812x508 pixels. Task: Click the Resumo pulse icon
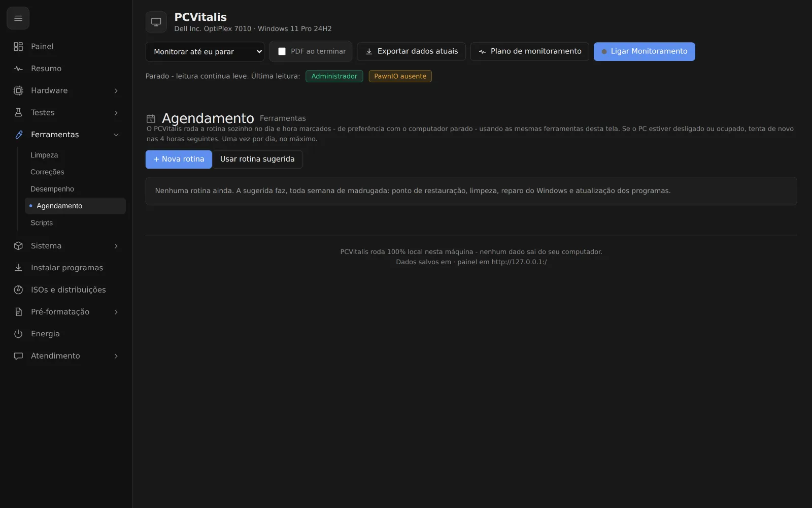pyautogui.click(x=18, y=69)
